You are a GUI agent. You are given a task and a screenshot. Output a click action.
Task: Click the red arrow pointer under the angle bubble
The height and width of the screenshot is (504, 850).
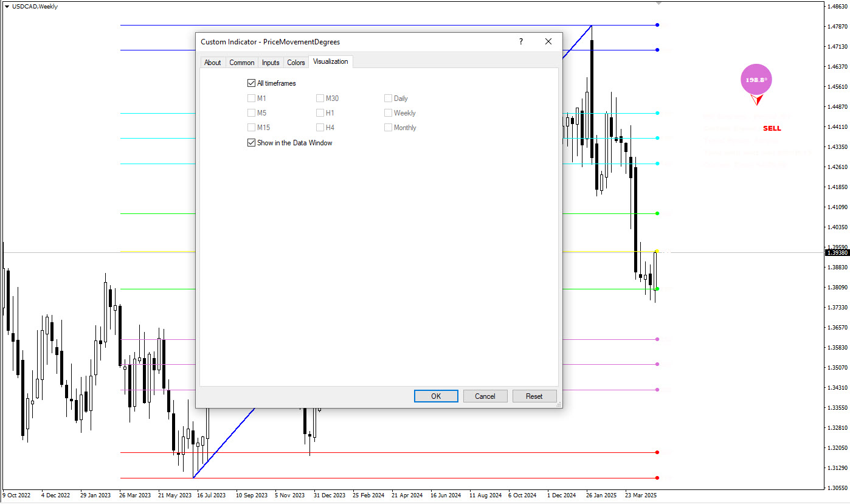(x=758, y=100)
